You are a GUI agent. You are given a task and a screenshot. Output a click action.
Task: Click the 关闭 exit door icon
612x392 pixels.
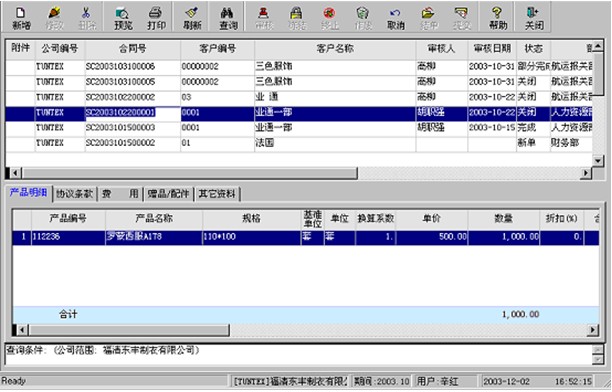534,18
